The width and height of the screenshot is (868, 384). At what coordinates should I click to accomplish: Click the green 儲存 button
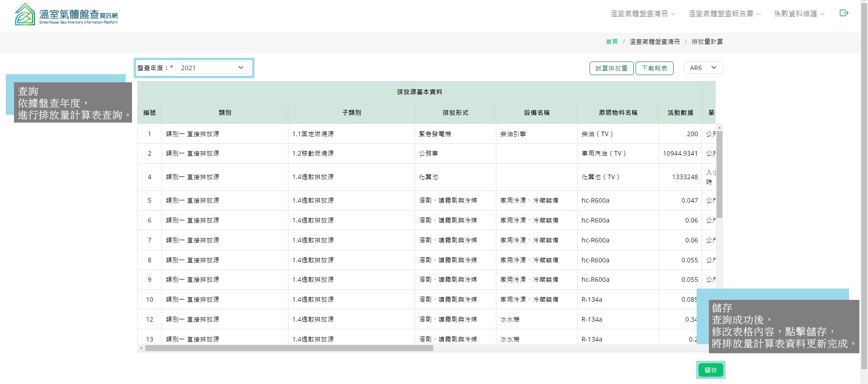[x=711, y=370]
